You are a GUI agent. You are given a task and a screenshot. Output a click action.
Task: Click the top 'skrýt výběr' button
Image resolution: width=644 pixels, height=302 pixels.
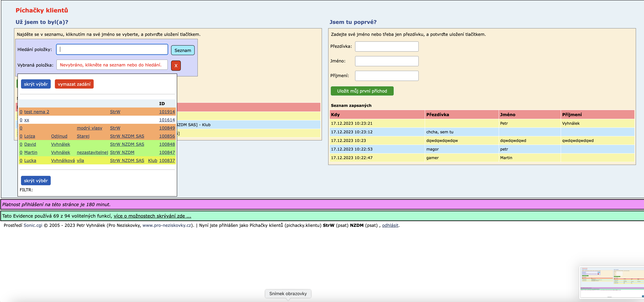click(x=36, y=84)
